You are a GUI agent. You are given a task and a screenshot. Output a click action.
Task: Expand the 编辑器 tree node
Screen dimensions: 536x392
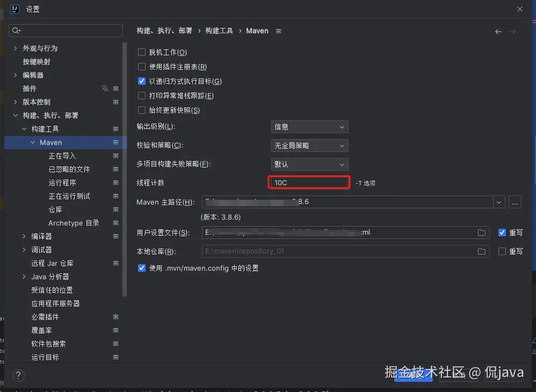pyautogui.click(x=16, y=75)
